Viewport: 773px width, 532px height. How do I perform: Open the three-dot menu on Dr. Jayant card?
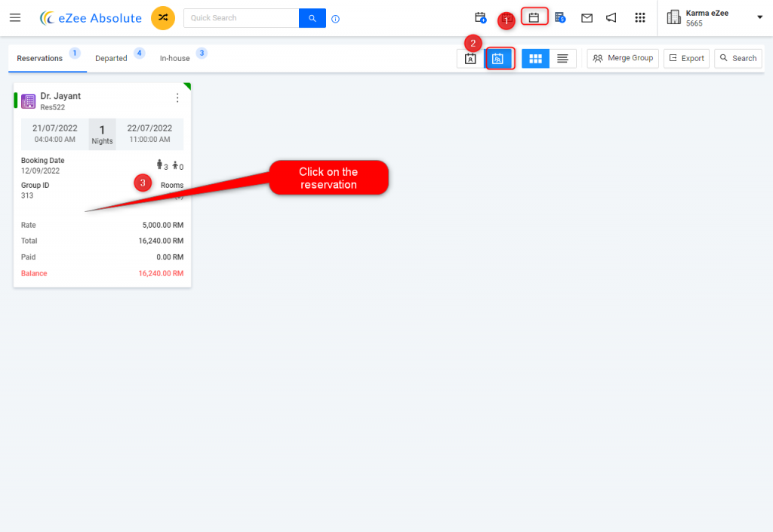177,98
